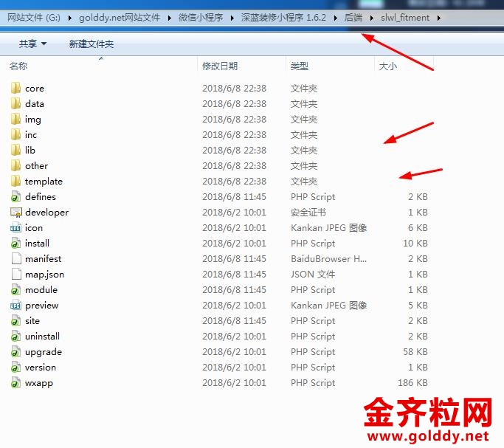Screen dimensions: 504x448
Task: Navigate to 后端 breadcrumb
Action: 353,18
